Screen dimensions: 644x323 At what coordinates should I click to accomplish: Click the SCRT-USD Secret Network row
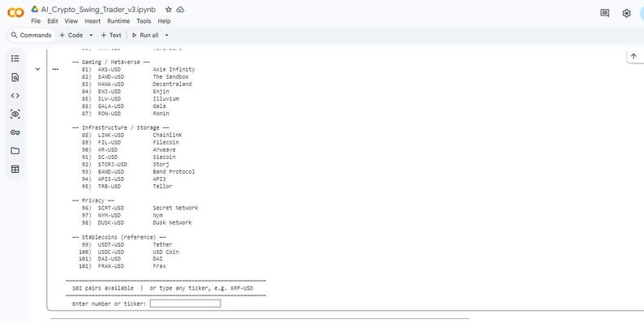click(x=140, y=208)
